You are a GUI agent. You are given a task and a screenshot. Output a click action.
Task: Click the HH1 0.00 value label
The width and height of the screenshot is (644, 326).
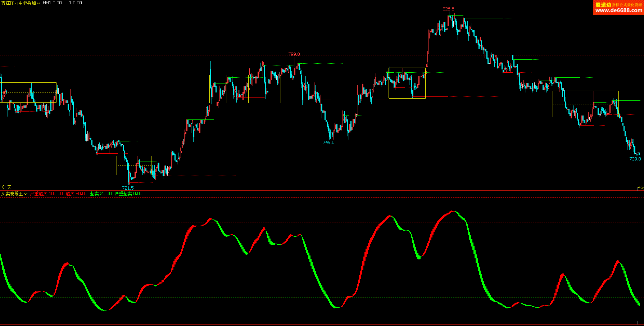[x=52, y=3]
